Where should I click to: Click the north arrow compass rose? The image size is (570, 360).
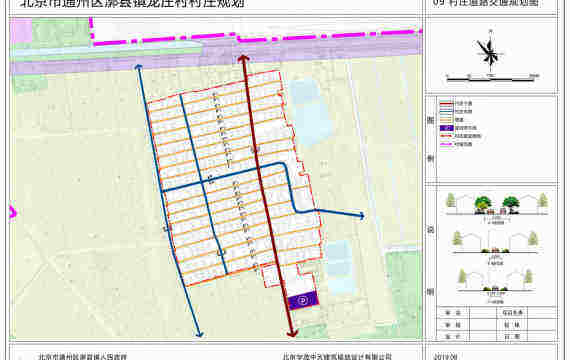tap(490, 53)
